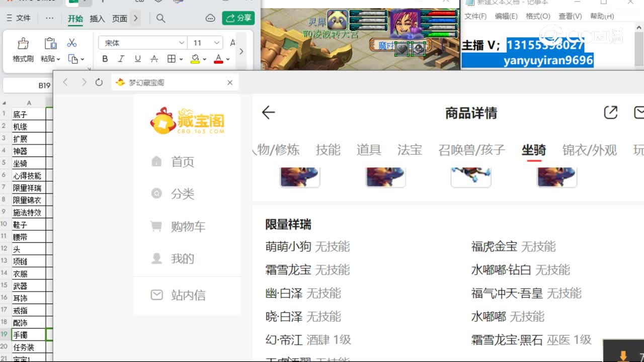Click browser back navigation arrow
This screenshot has width=644, height=362.
click(x=65, y=82)
